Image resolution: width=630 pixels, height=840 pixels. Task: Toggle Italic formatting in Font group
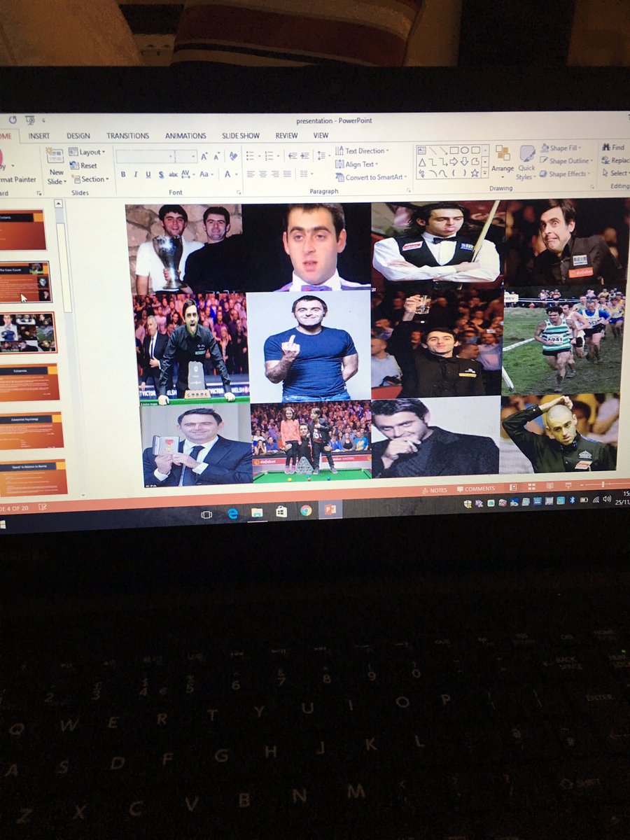[x=136, y=174]
